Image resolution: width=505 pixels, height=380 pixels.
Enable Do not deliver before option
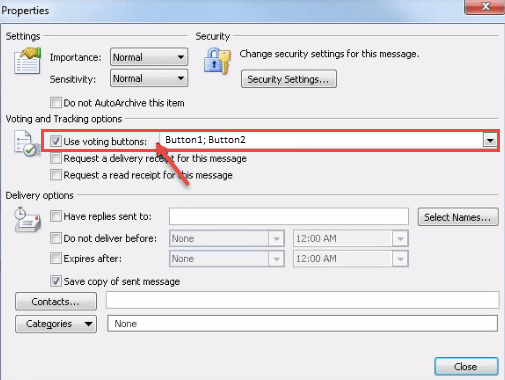(56, 238)
